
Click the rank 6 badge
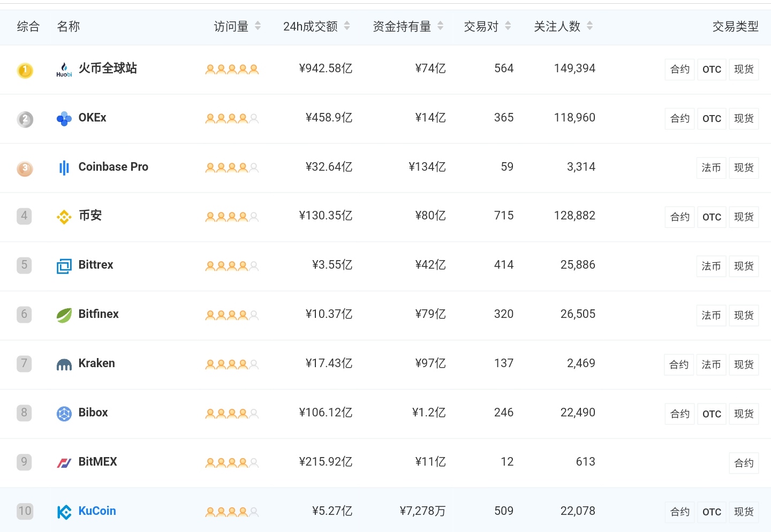(x=24, y=315)
